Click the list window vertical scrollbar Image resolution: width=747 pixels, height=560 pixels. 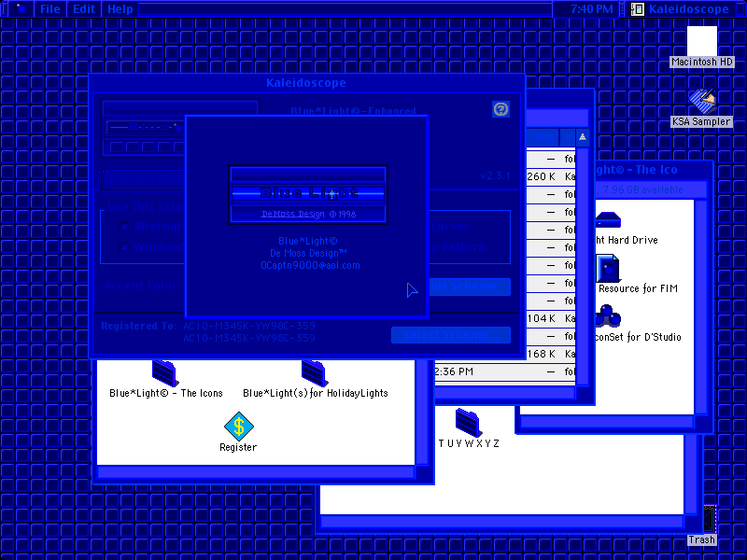[582, 267]
